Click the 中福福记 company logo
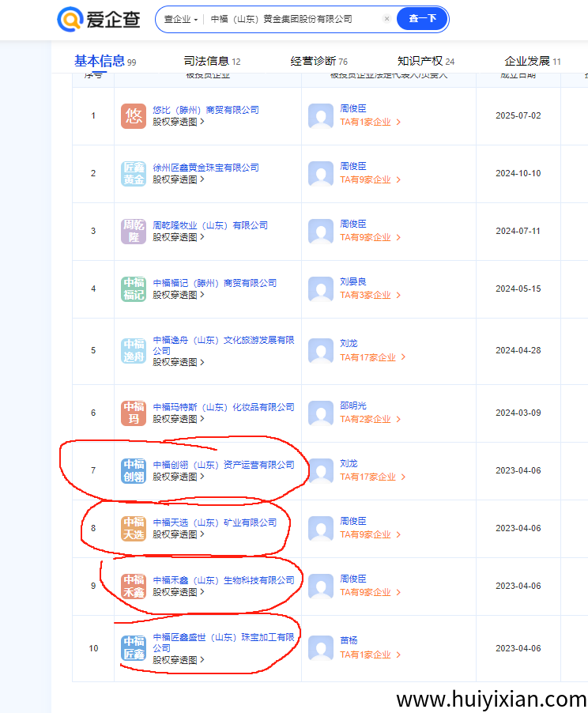The height and width of the screenshot is (713, 588). [134, 289]
